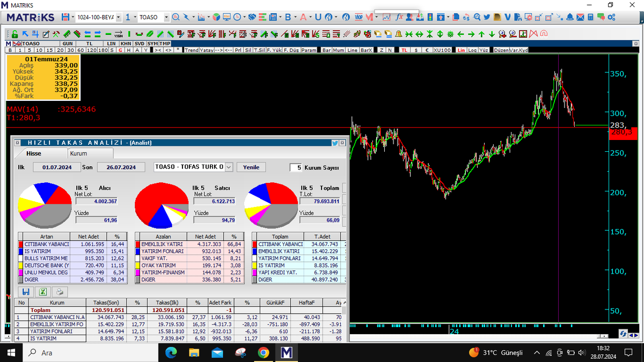Click the T.Sil delete-all button
Screen dimensions: 644x362
[260, 50]
